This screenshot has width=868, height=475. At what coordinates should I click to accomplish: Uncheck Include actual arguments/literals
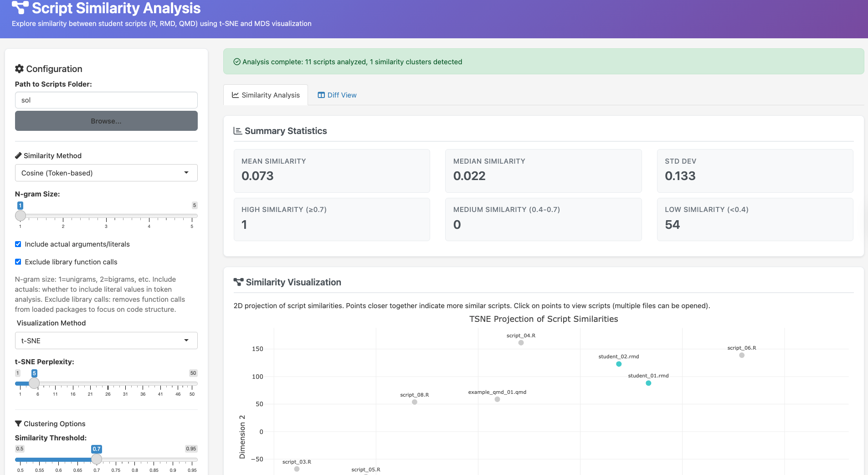[18, 244]
